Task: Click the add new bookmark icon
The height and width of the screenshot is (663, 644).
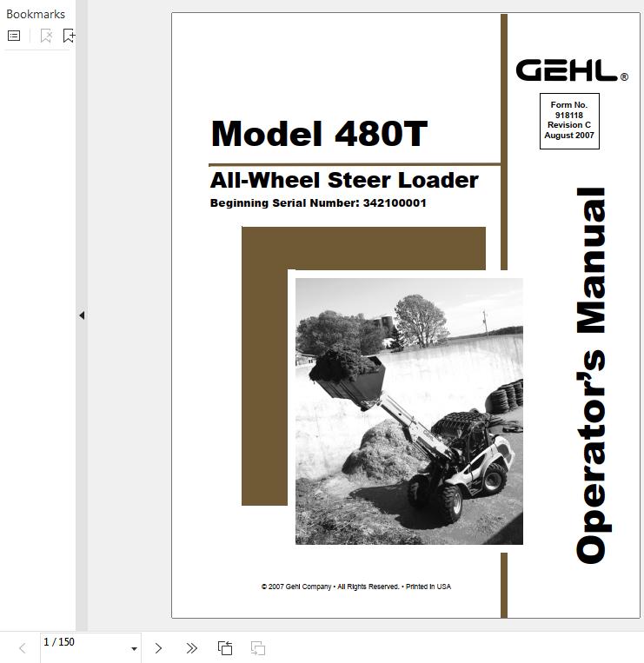Action: click(69, 36)
